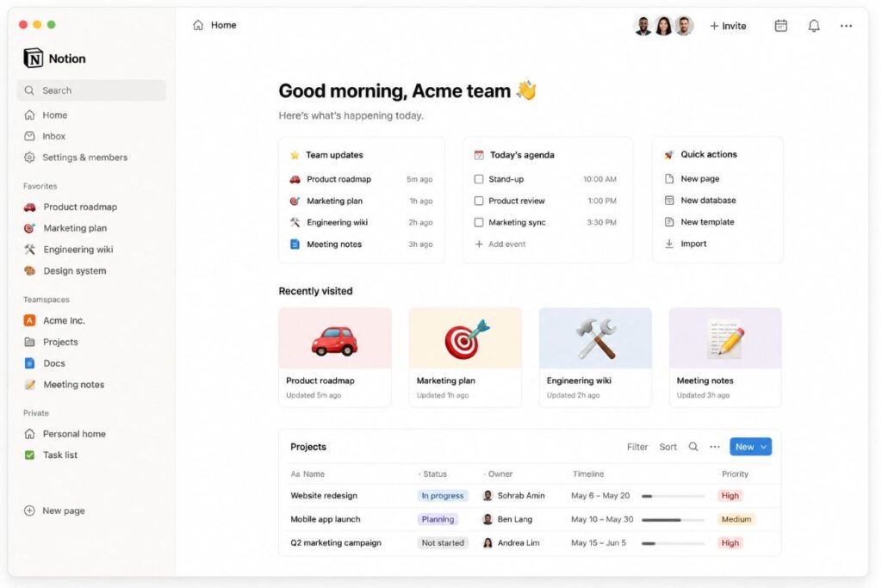Open Q2 marketing campaign High priority tag
The height and width of the screenshot is (588, 882).
click(730, 543)
